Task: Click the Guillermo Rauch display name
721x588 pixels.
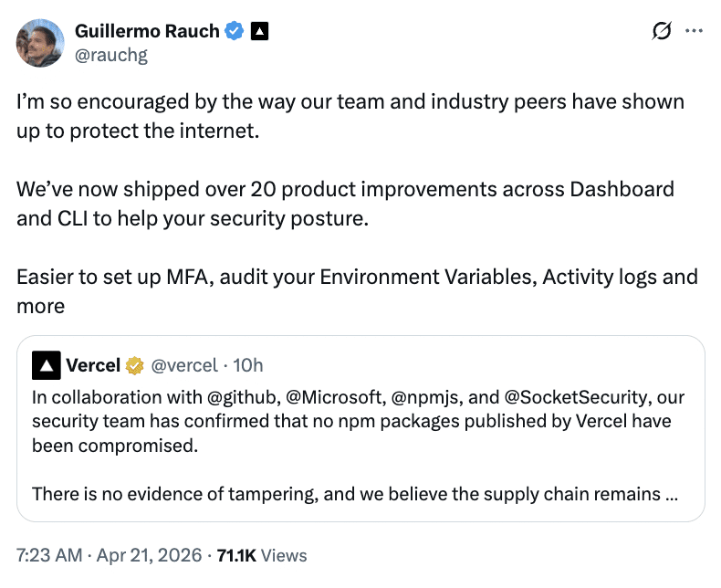Action: [146, 31]
